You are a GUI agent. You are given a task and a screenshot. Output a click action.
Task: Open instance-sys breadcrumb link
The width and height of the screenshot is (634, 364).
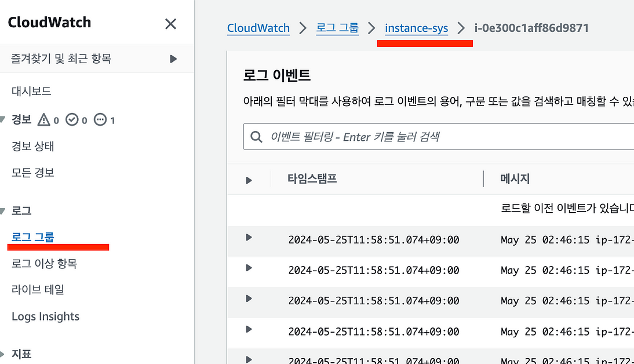tap(417, 28)
